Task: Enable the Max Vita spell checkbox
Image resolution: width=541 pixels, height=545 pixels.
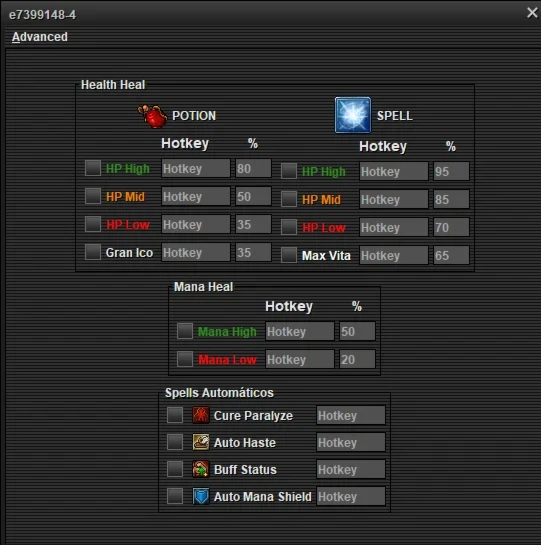Action: (x=289, y=255)
